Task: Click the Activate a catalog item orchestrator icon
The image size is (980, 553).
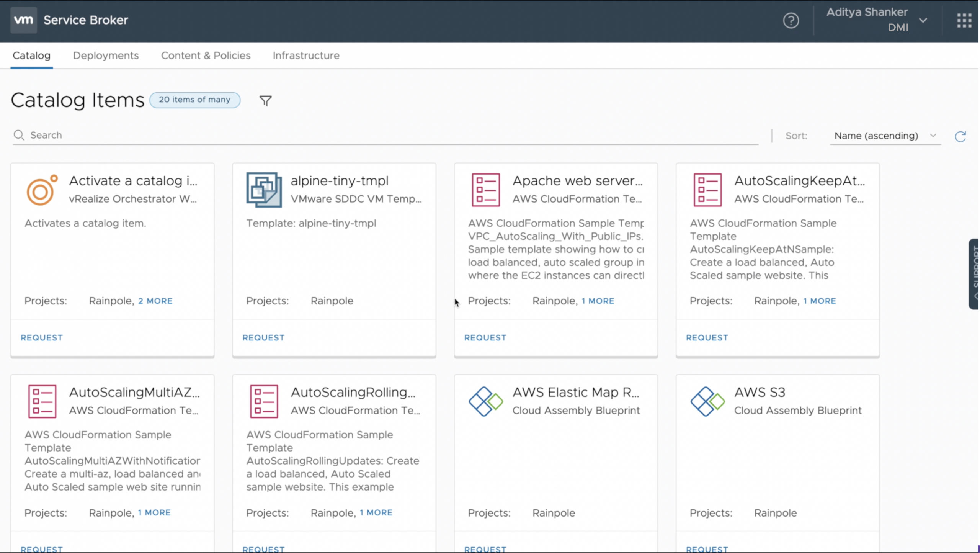Action: (x=42, y=190)
